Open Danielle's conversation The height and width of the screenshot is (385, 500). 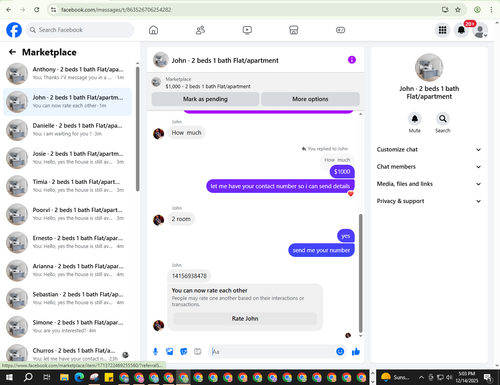tap(68, 130)
